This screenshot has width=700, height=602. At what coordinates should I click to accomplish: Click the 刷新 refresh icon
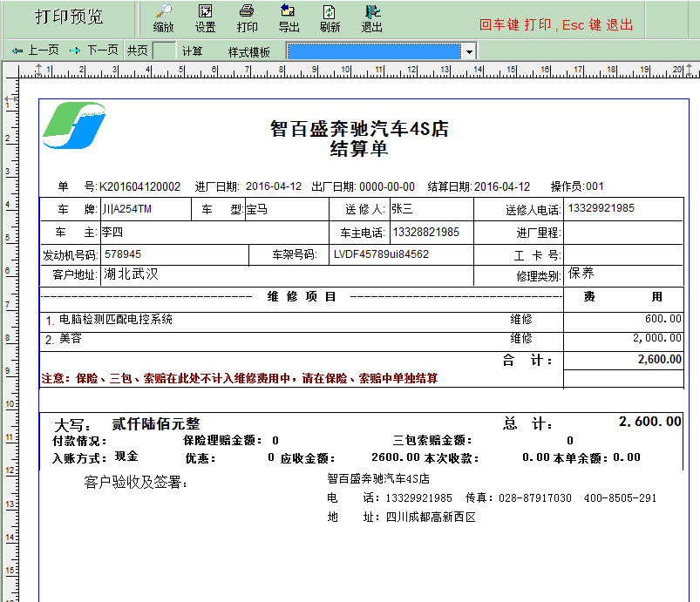pyautogui.click(x=330, y=11)
